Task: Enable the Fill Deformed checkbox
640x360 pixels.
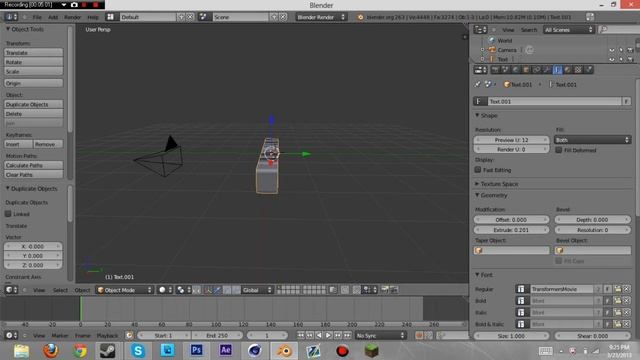Action: 559,150
